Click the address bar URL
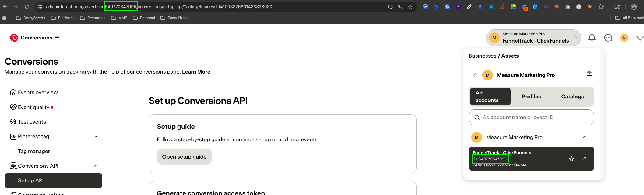This screenshot has height=195, width=644. coord(159,7)
